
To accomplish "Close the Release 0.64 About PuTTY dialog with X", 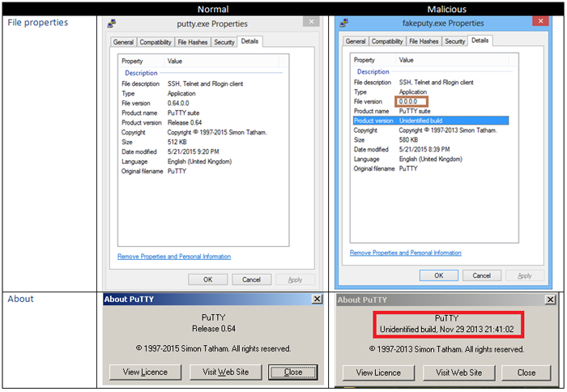I will (x=317, y=300).
